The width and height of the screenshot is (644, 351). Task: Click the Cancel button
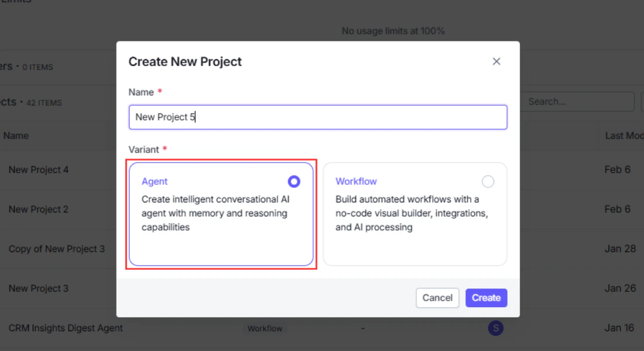click(x=437, y=298)
